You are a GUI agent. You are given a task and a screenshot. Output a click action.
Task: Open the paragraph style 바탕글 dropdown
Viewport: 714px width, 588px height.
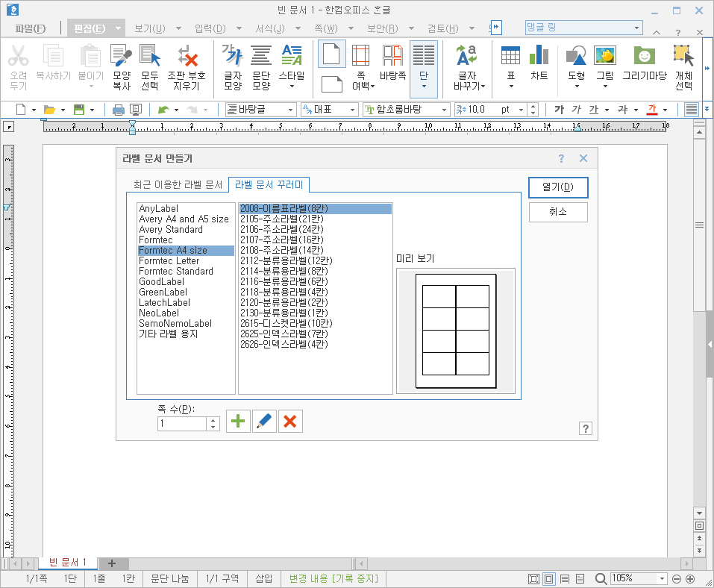tap(290, 110)
